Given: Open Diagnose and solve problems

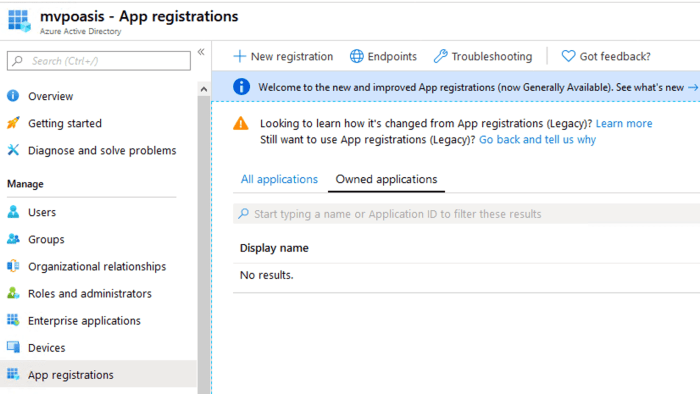Looking at the screenshot, I should click(x=102, y=151).
